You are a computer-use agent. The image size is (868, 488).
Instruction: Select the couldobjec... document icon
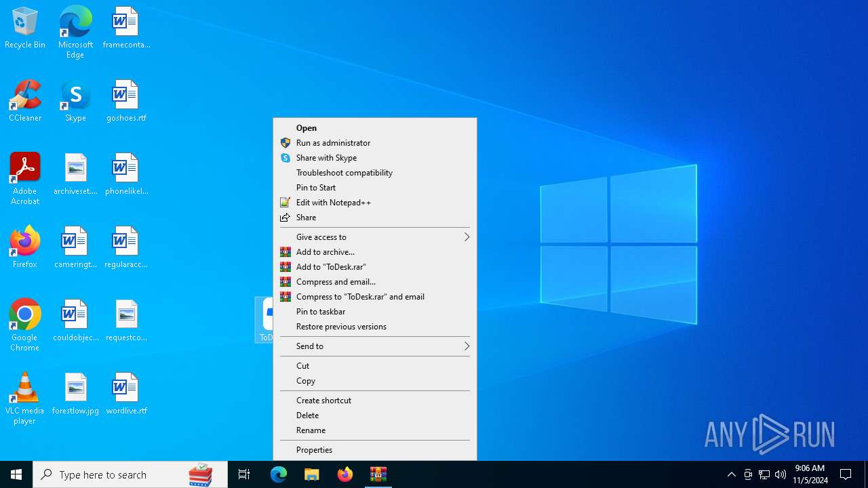click(x=75, y=321)
